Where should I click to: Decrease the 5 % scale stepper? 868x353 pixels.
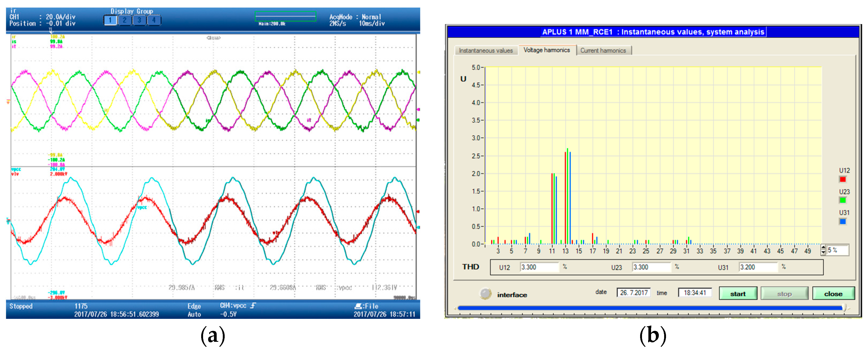[x=823, y=252]
